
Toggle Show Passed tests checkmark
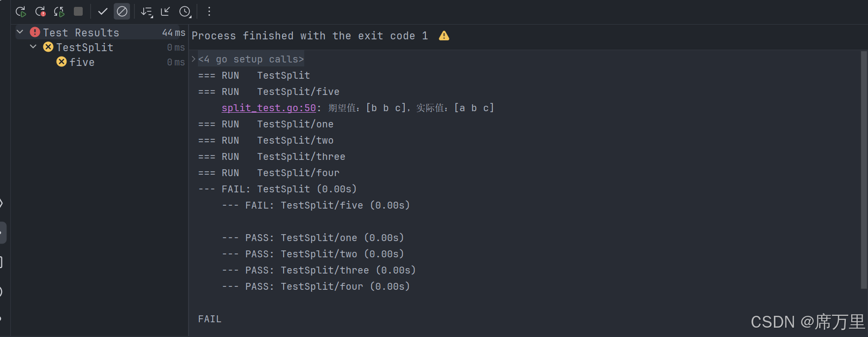point(103,11)
